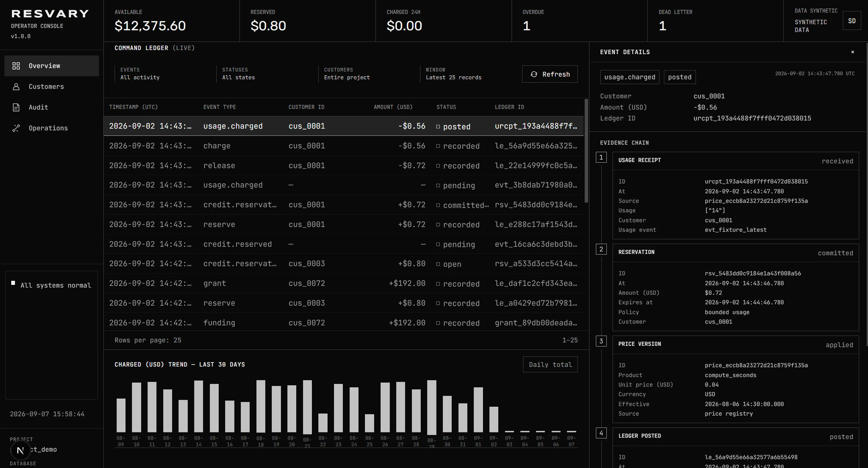868x468 pixels.
Task: Select the pending credit.reserved row
Action: point(344,244)
